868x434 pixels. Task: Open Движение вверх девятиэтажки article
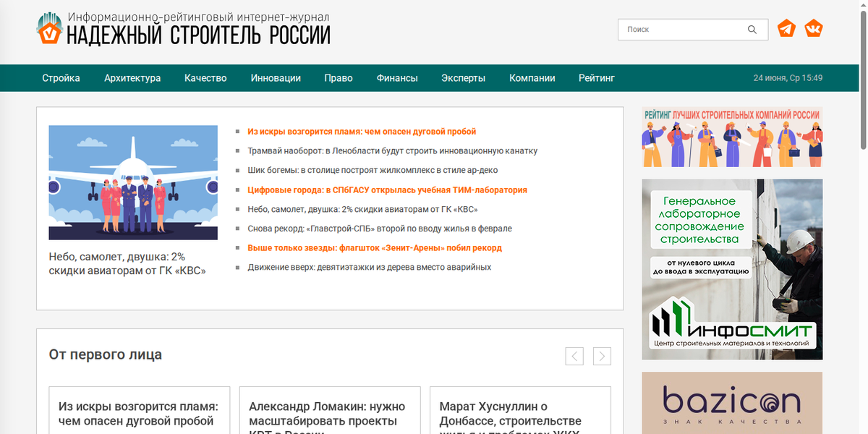[370, 268]
